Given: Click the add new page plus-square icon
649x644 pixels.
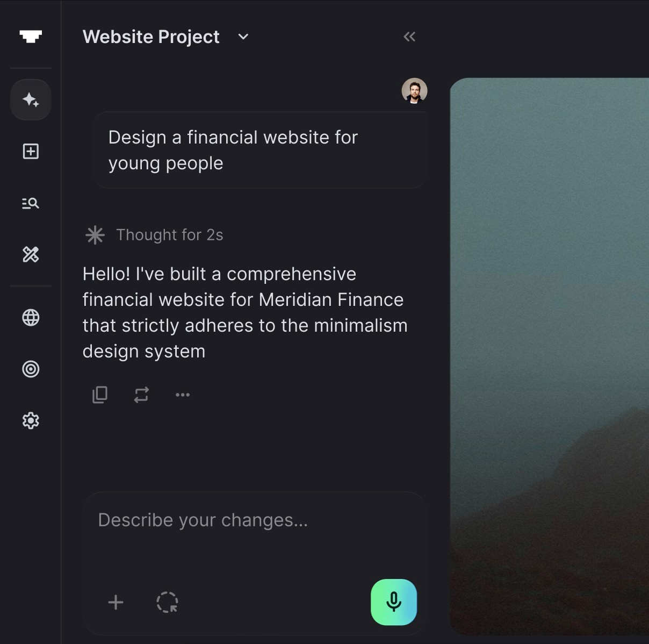Looking at the screenshot, I should tap(31, 152).
